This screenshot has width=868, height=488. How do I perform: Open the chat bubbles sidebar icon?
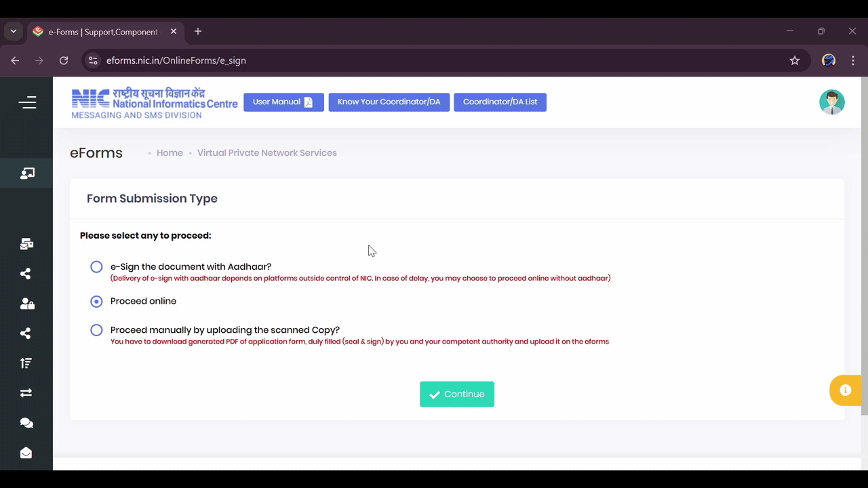pos(26,422)
